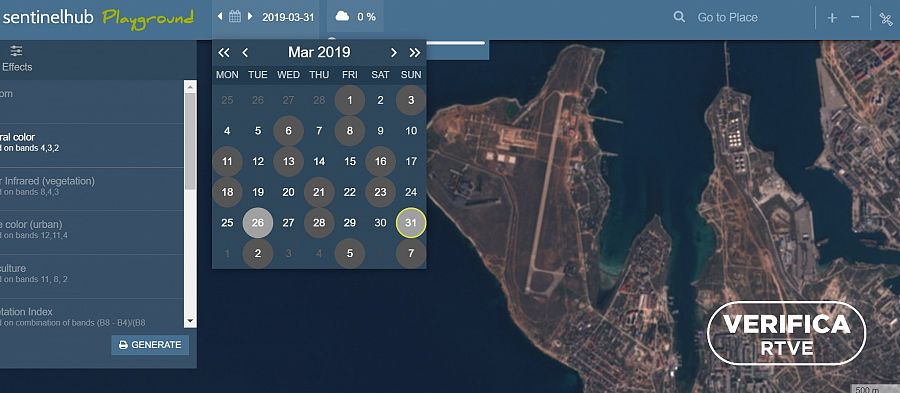The width and height of the screenshot is (900, 393).
Task: Click the sentinelhub Playground logo
Action: point(98,17)
